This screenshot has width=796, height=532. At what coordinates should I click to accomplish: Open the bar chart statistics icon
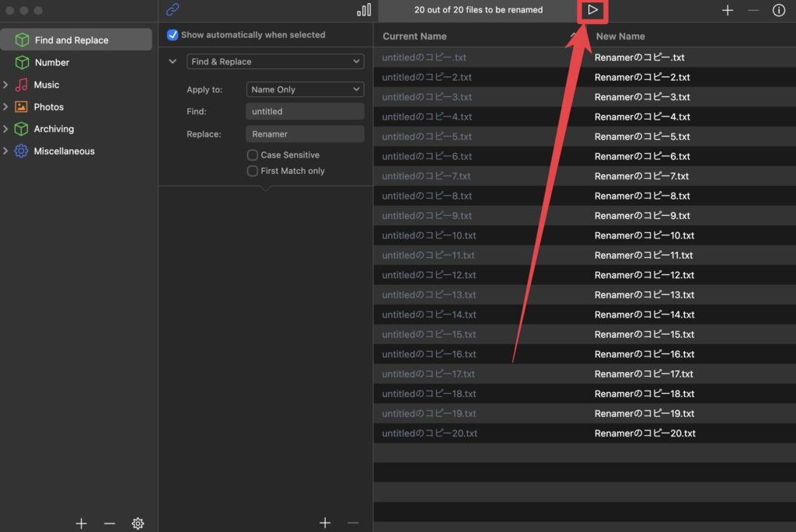coord(364,10)
